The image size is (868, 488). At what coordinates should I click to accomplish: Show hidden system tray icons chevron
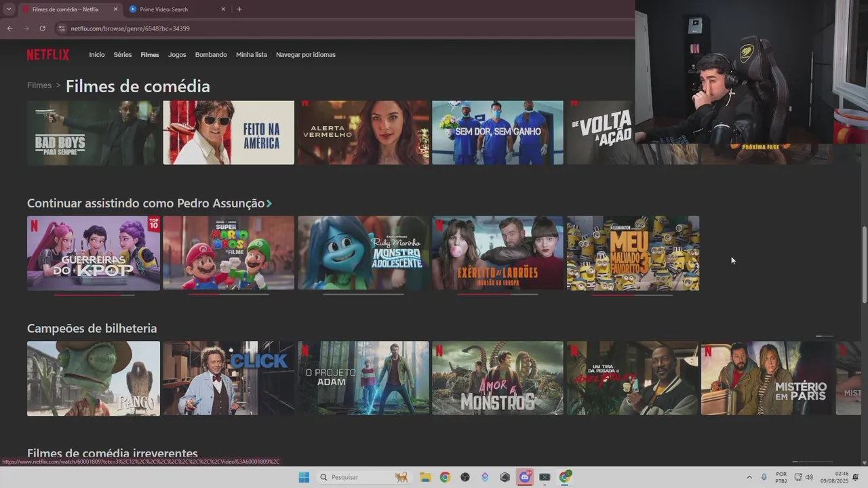coord(749,477)
